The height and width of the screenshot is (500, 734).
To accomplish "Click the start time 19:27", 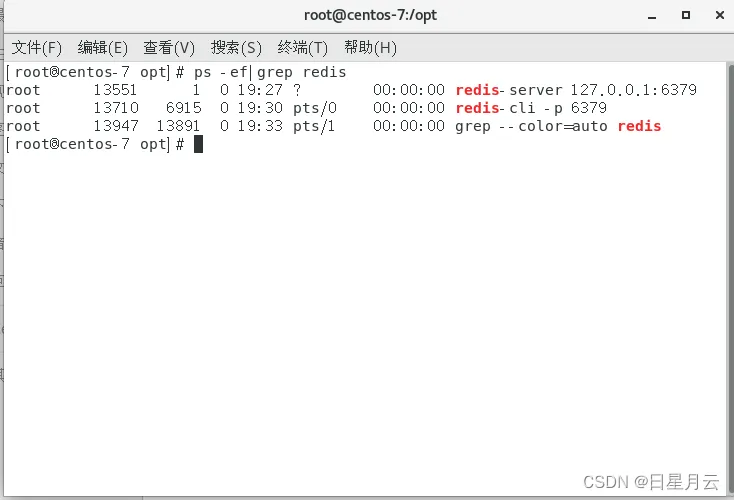I will [260, 90].
